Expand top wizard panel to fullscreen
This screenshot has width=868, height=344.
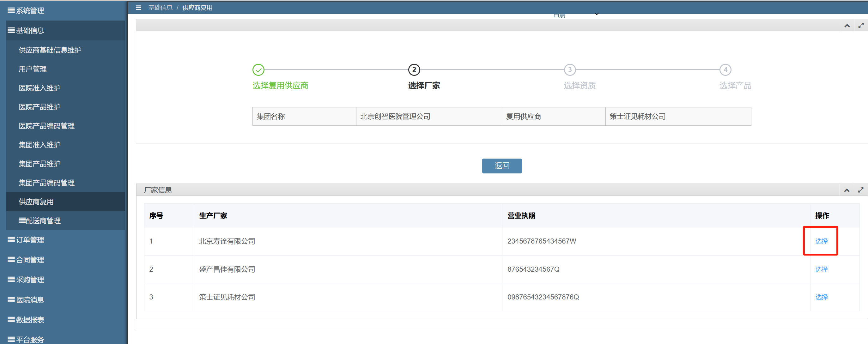click(x=861, y=26)
